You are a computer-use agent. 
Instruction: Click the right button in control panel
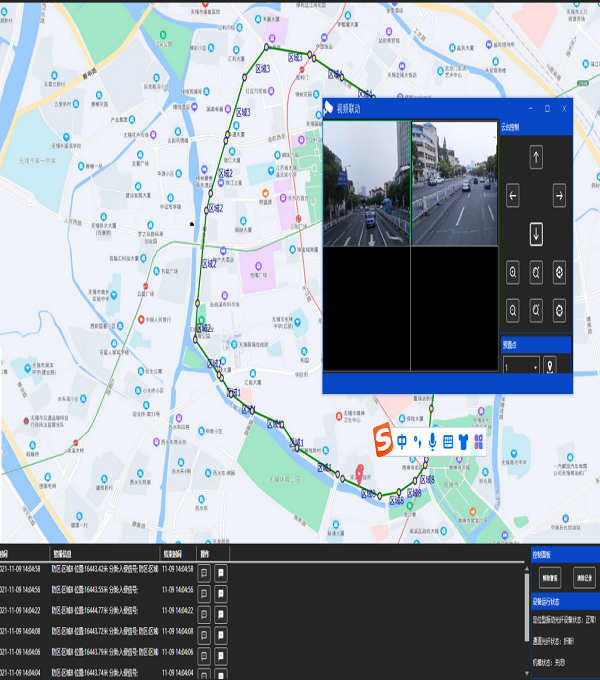tap(584, 578)
